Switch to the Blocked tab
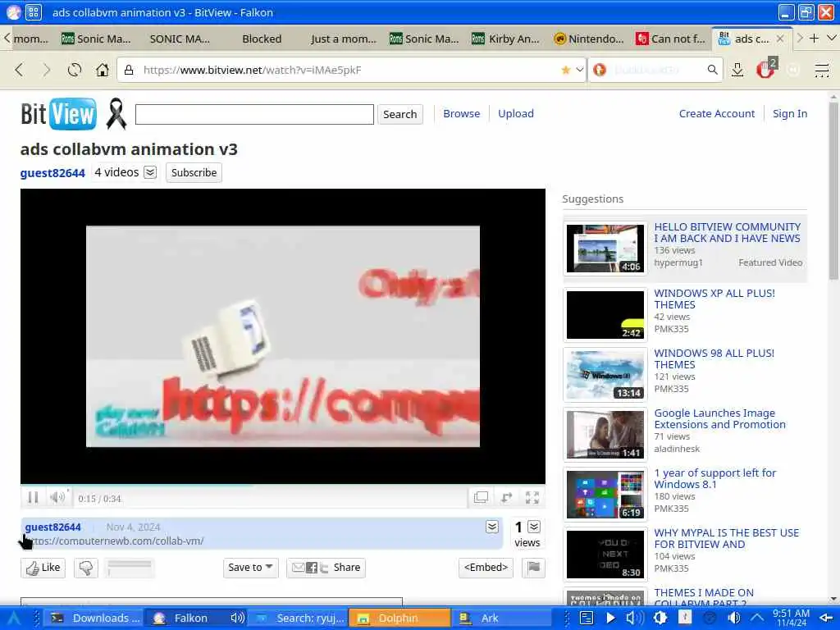Viewport: 840px width, 630px height. pos(262,39)
